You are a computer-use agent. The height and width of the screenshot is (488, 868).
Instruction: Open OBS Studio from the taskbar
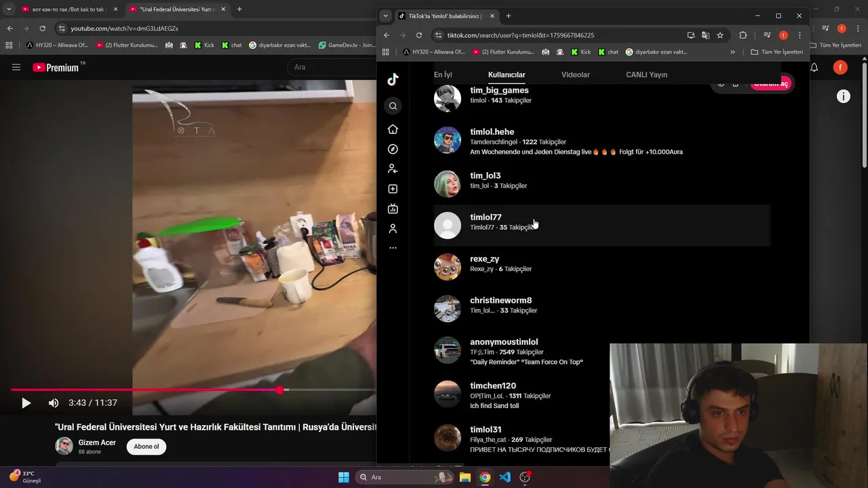tap(525, 477)
